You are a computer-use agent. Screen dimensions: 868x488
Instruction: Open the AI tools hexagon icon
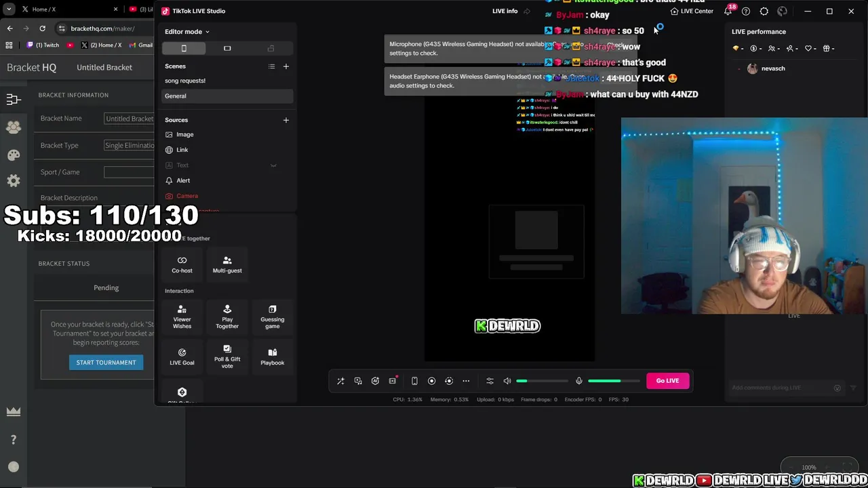pyautogui.click(x=375, y=381)
